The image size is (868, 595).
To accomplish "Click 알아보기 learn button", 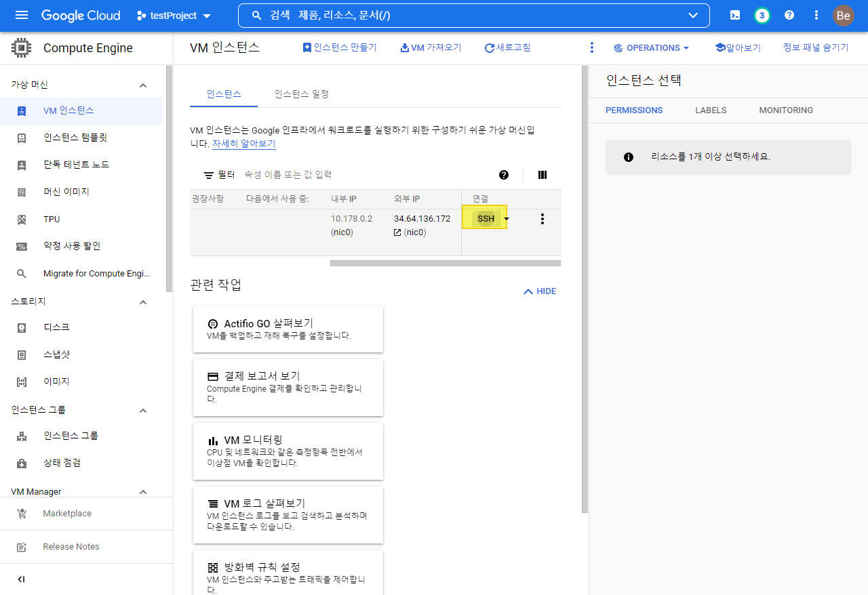I will (x=738, y=47).
